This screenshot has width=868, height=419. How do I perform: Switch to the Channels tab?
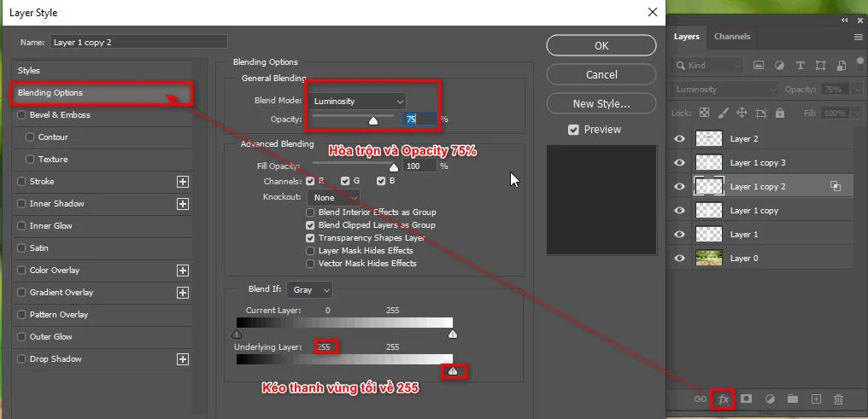[x=732, y=37]
